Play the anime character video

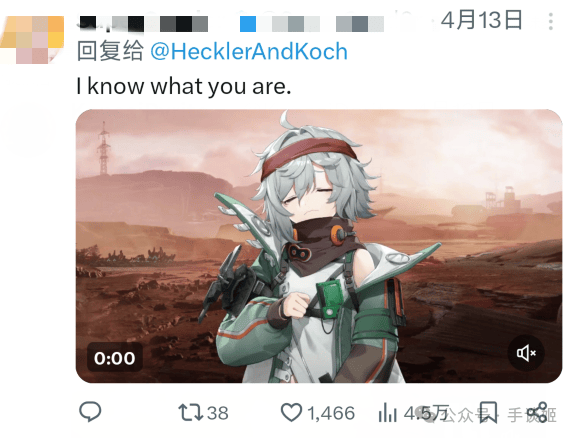(319, 246)
